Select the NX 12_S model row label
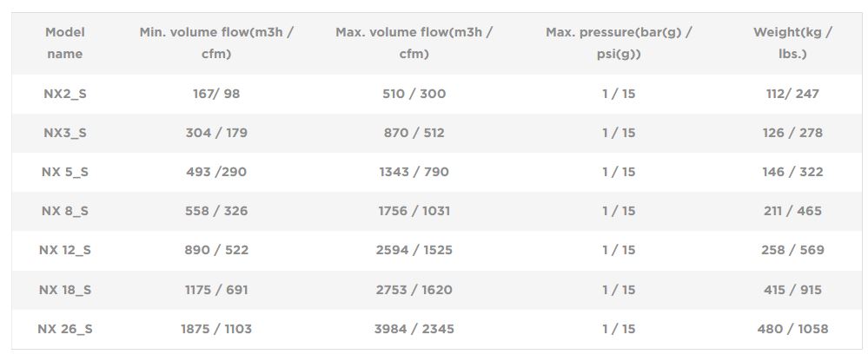The height and width of the screenshot is (361, 868). pos(65,250)
